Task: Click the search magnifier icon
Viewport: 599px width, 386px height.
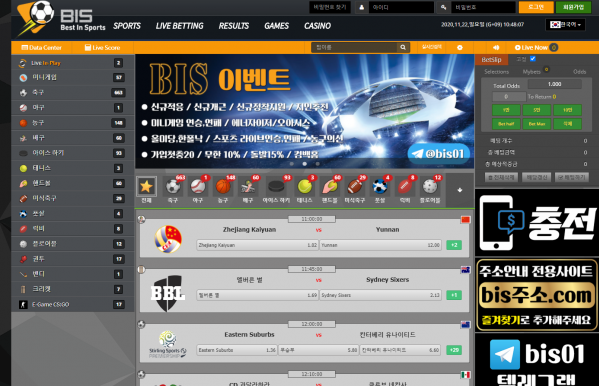Action: 403,47
